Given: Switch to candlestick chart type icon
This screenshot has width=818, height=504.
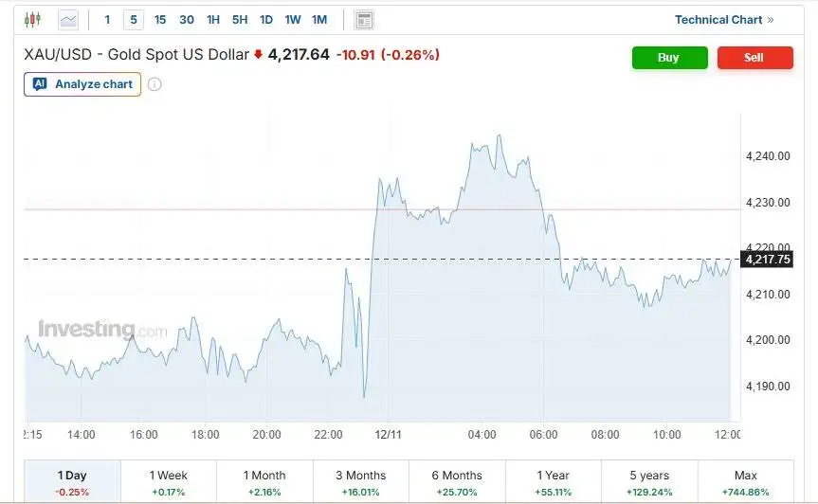Looking at the screenshot, I should click(33, 20).
